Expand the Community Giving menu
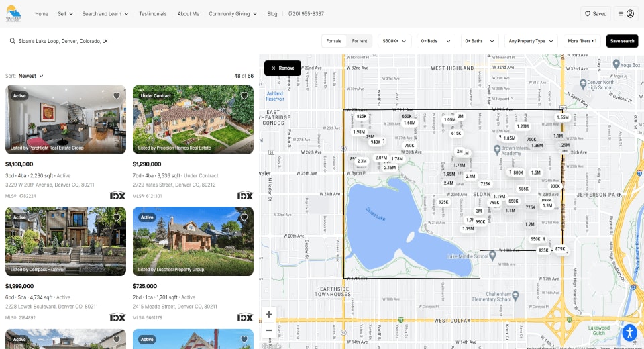The image size is (644, 349). tap(233, 14)
